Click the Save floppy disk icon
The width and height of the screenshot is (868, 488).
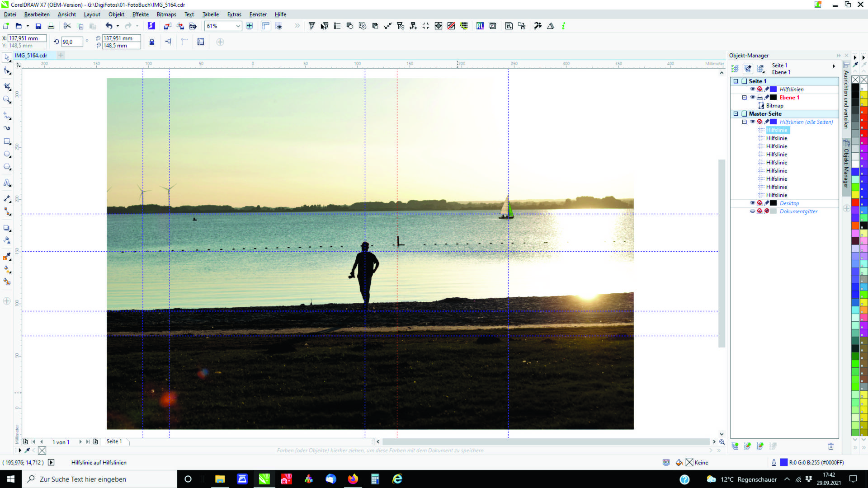point(38,26)
